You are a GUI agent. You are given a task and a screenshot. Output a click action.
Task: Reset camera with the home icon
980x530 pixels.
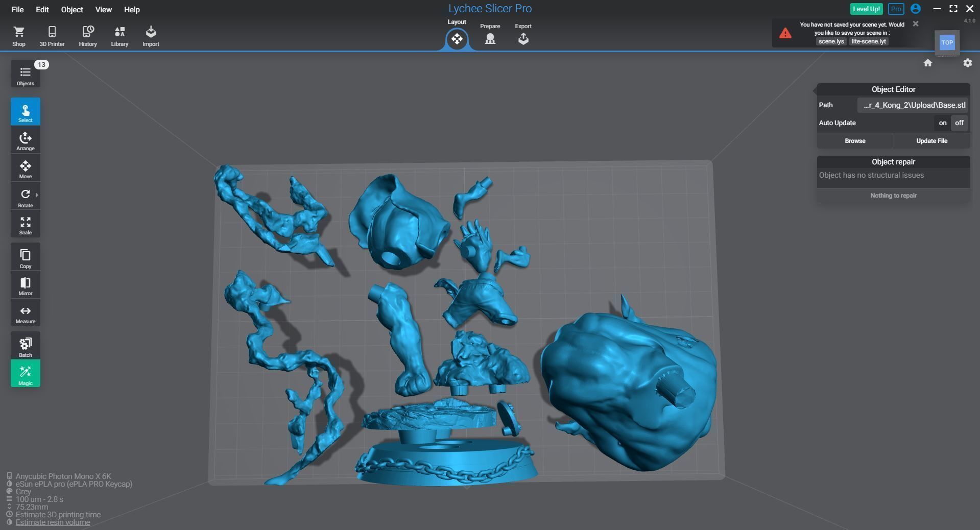tap(928, 63)
